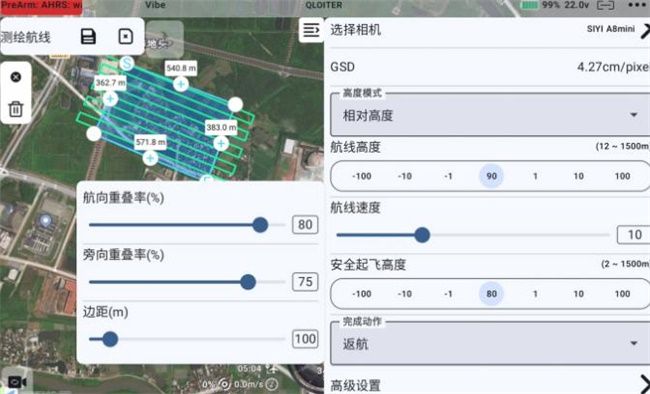Add a vertex at 540.8 m edge plus
The image size is (650, 394).
pyautogui.click(x=181, y=84)
